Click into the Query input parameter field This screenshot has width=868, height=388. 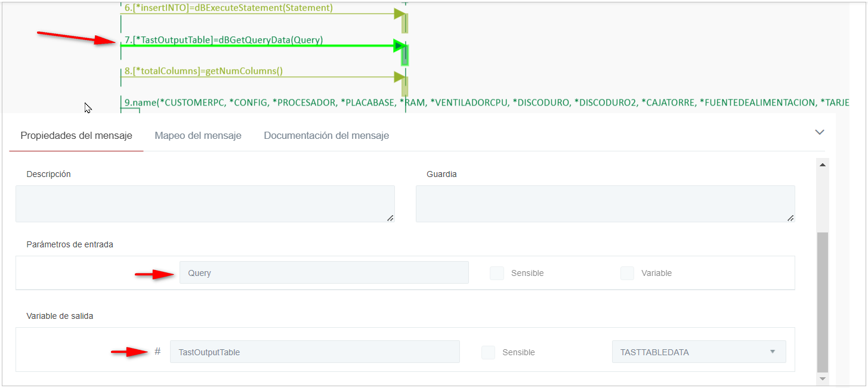[323, 273]
